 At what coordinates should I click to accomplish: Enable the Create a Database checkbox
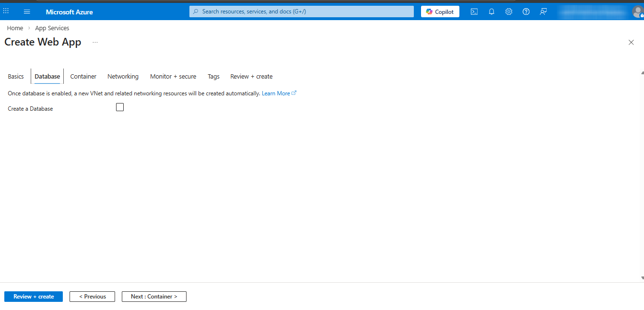[x=120, y=107]
